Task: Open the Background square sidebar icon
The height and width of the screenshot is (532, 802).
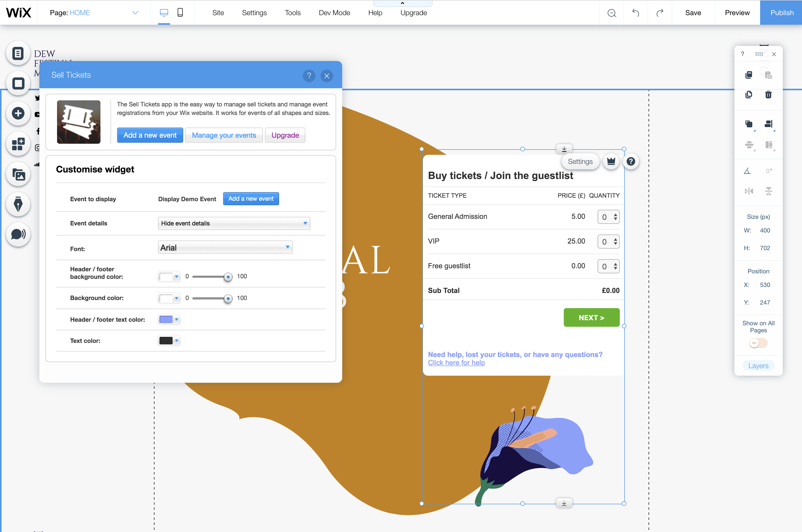Action: (18, 83)
